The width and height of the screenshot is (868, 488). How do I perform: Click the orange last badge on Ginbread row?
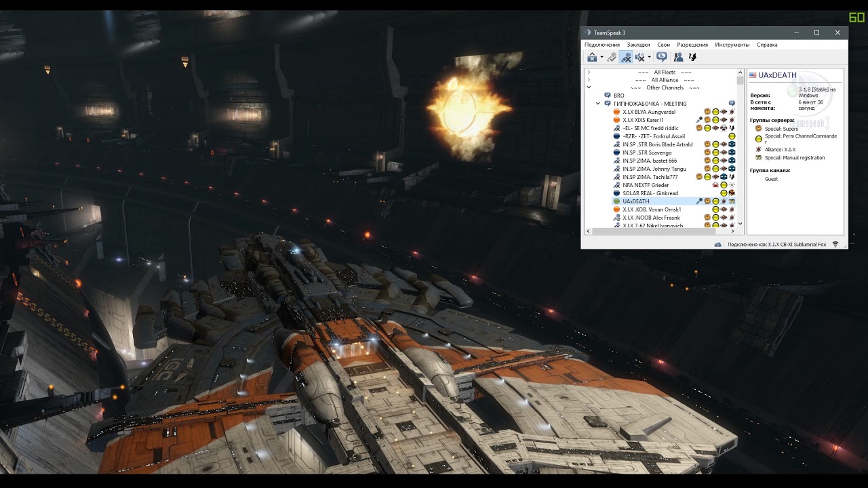pos(732,193)
